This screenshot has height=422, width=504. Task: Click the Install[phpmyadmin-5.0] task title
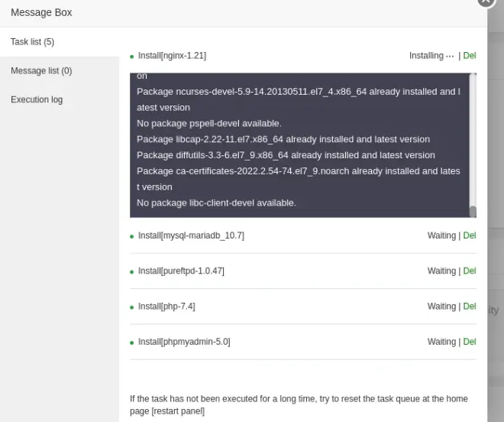[184, 342]
